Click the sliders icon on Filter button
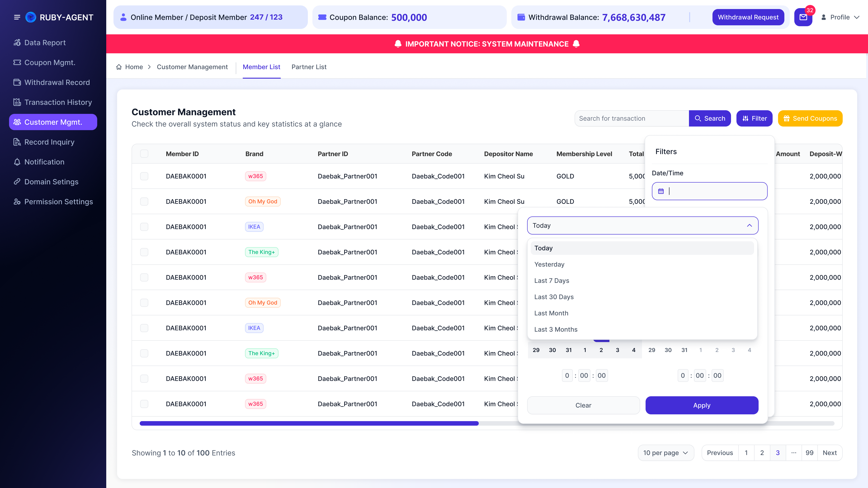 tap(745, 119)
